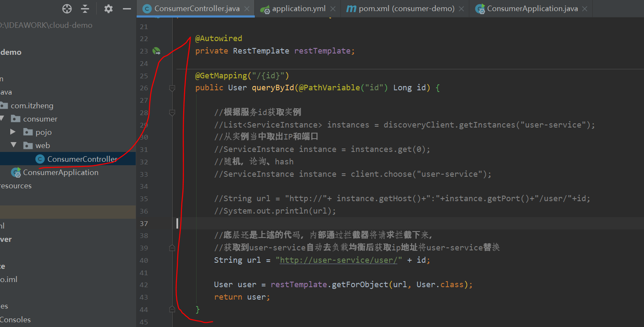This screenshot has height=327, width=644.
Task: Close the pom.xml (consumer-demo) tab
Action: pyautogui.click(x=461, y=9)
